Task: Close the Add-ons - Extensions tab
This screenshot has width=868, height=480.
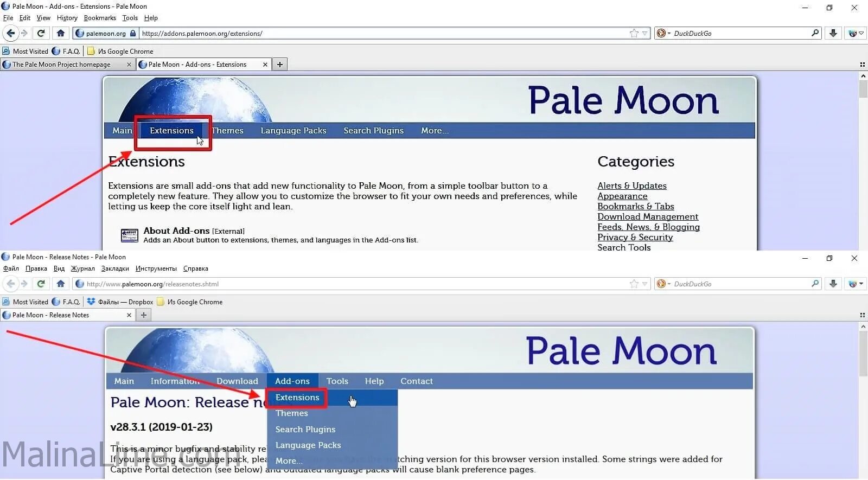Action: (265, 65)
